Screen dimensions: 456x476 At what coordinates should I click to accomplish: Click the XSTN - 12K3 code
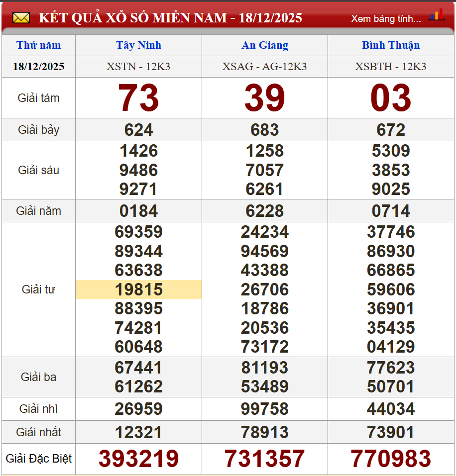138,67
